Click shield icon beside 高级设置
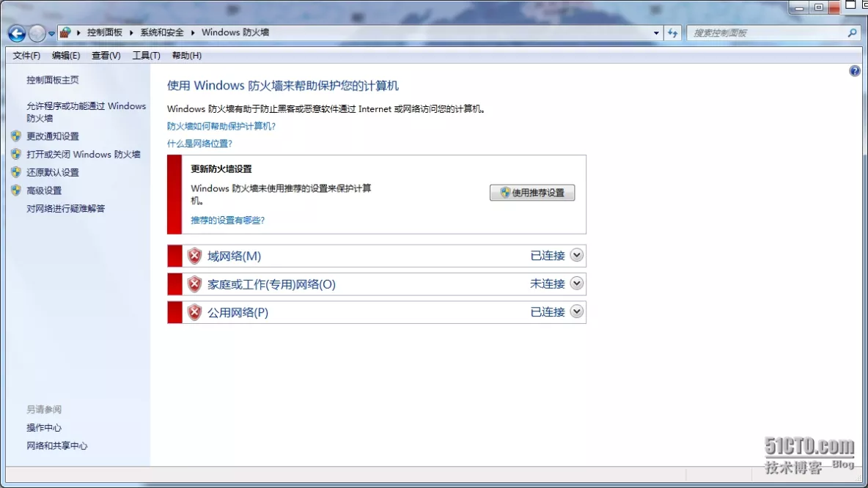868x488 pixels. pos(16,191)
